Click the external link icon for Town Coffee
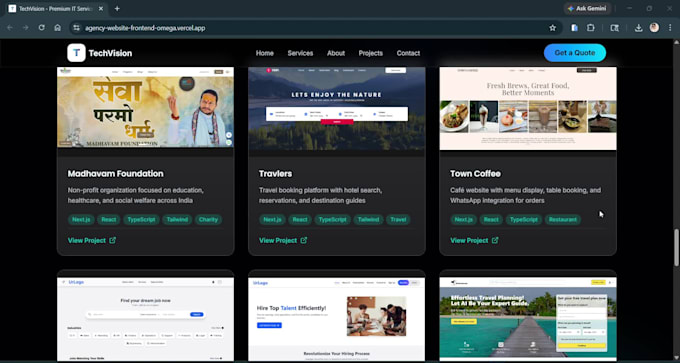The width and height of the screenshot is (680, 363). coord(495,240)
